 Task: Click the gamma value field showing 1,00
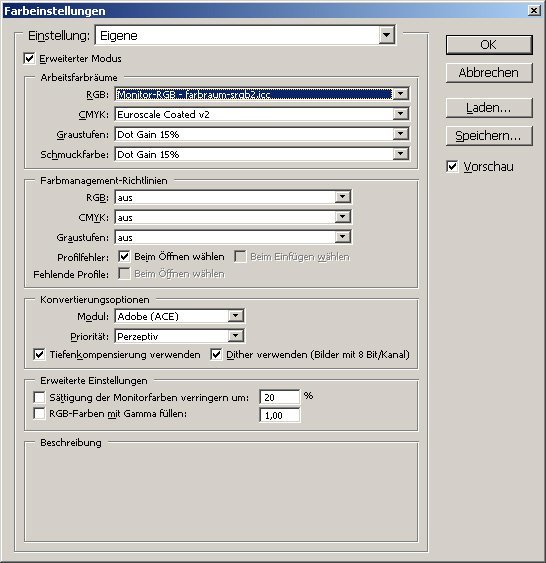click(x=280, y=415)
